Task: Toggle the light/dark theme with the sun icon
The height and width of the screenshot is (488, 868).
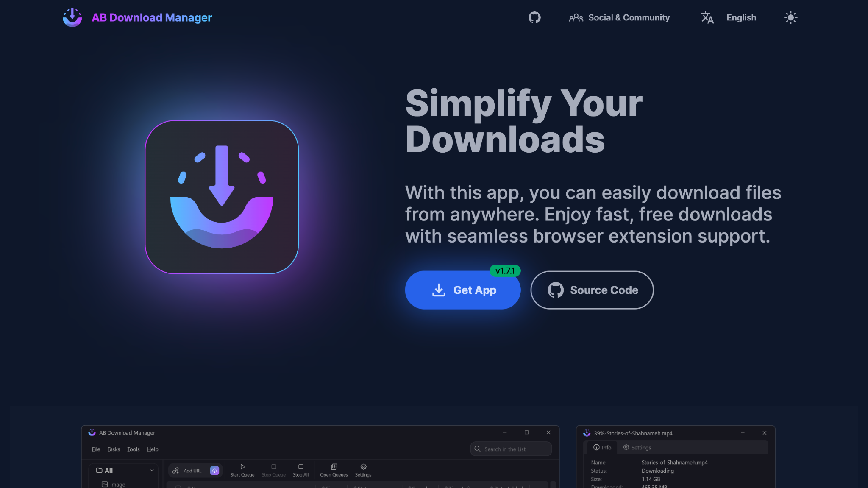Action: (x=790, y=17)
